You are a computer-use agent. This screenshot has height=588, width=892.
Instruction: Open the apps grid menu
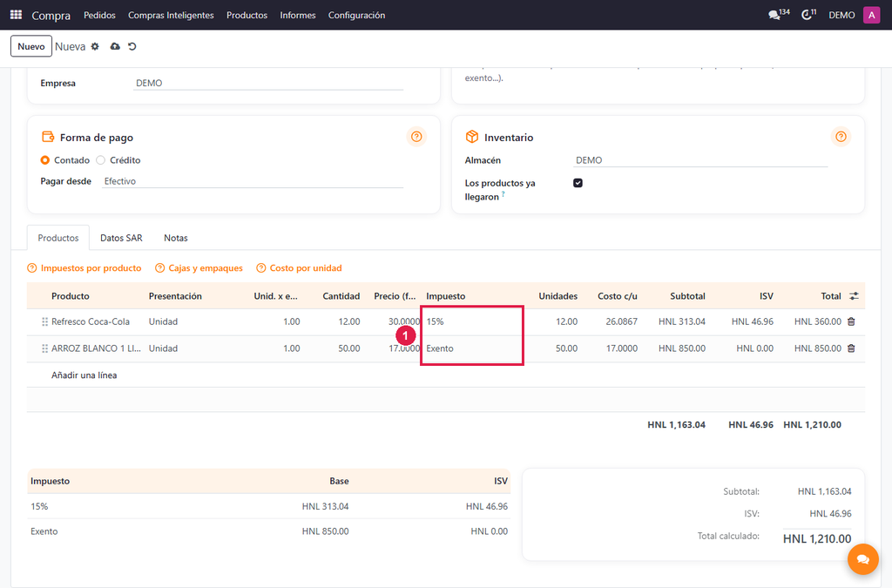coord(16,15)
